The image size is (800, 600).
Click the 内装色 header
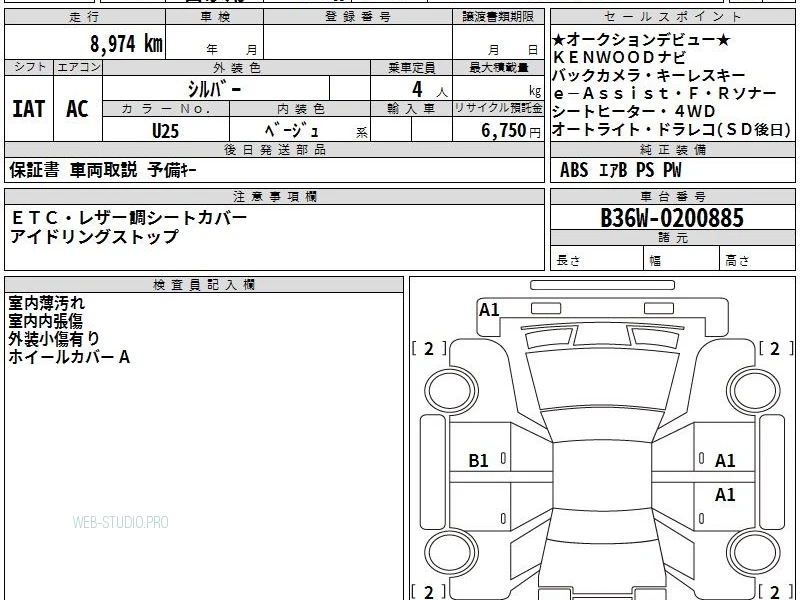tap(301, 109)
